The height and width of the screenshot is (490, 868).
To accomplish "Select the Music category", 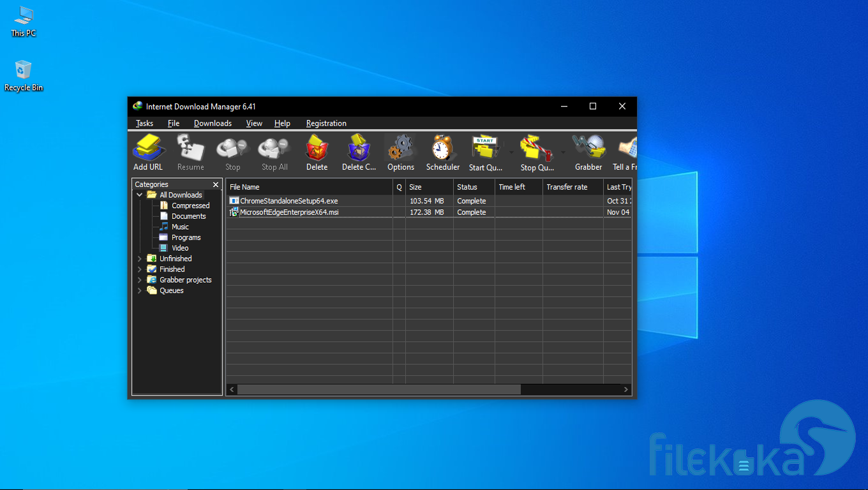I will 180,226.
